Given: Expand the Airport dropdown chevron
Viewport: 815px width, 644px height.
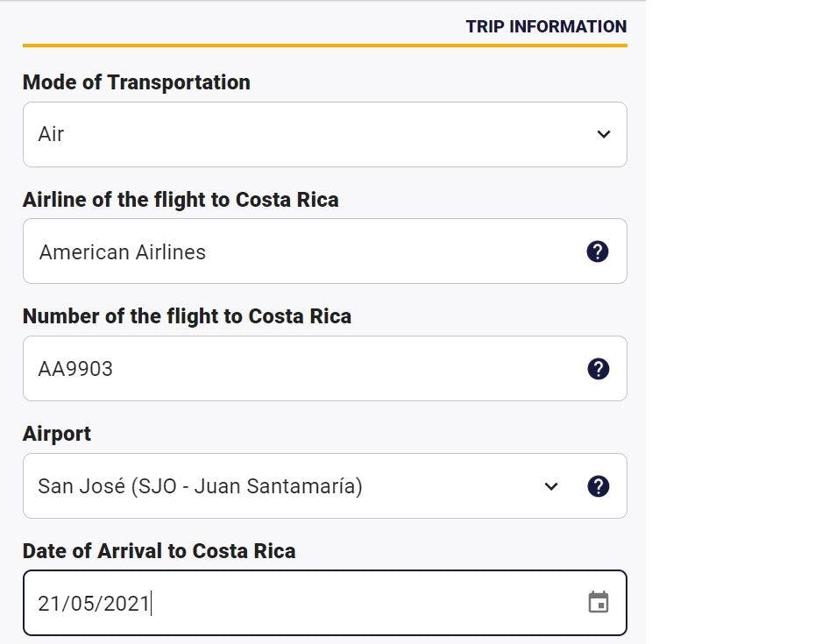Looking at the screenshot, I should (551, 486).
